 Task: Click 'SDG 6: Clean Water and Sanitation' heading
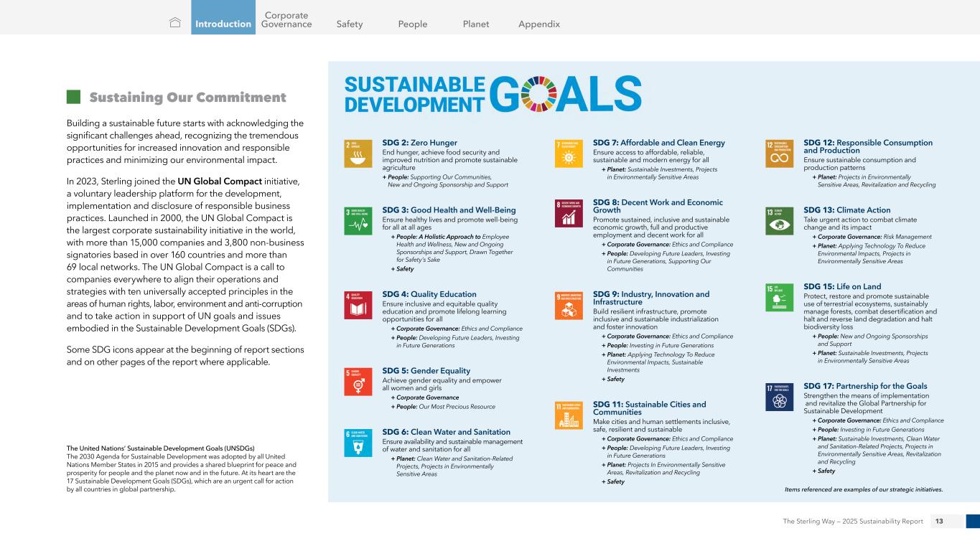pos(447,432)
